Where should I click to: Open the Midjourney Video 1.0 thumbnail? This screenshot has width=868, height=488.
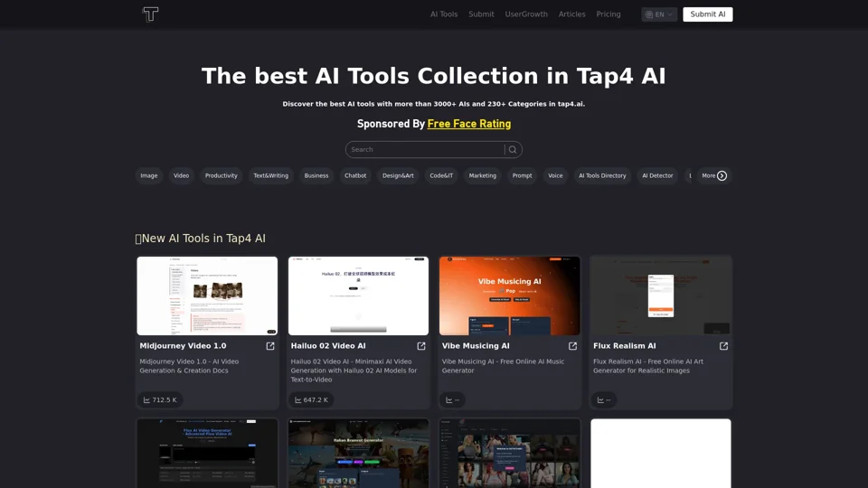[207, 296]
